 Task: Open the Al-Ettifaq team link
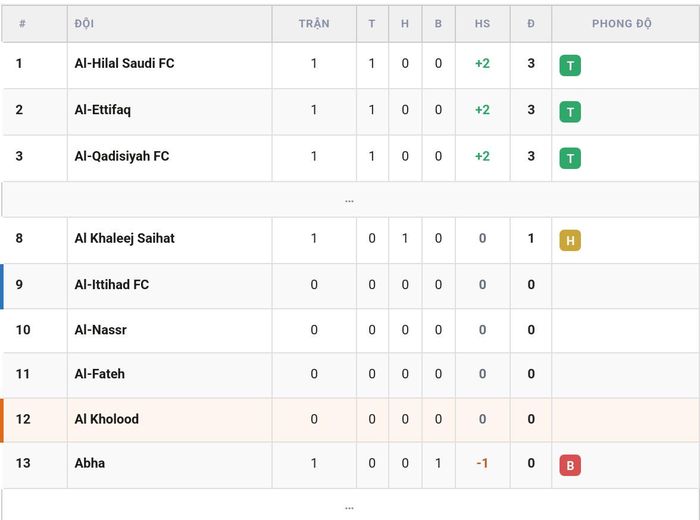103,110
